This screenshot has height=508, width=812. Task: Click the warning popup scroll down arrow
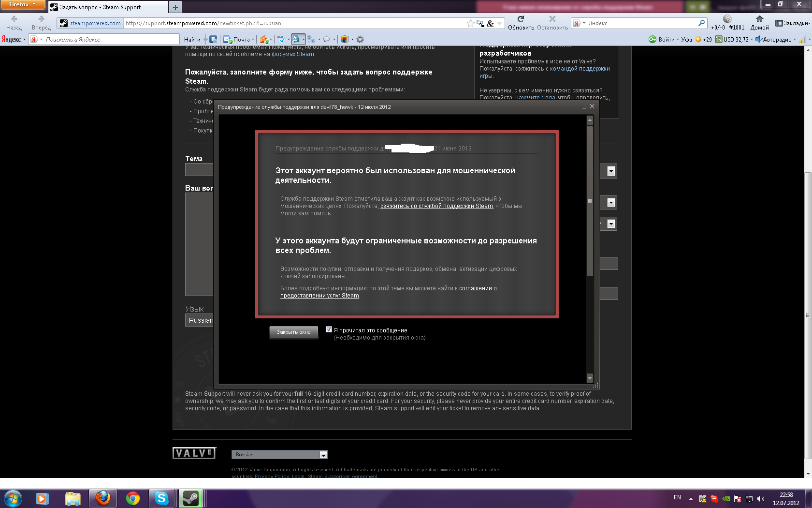589,378
